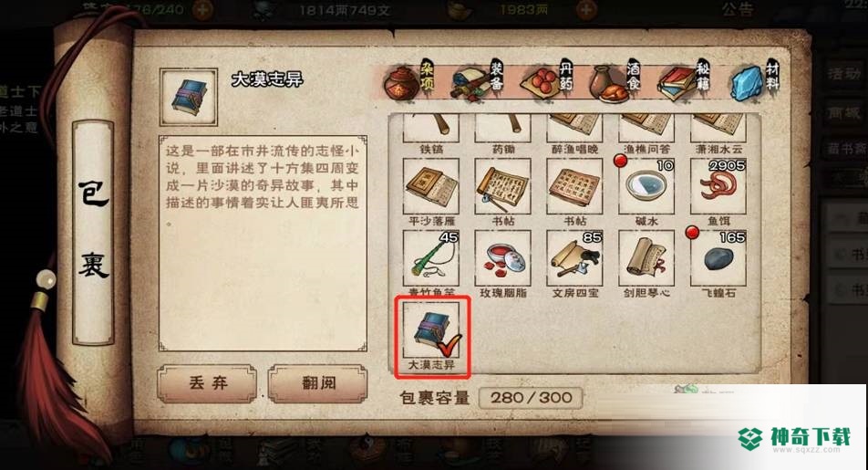Switch to the 酒食 food tab
This screenshot has width=868, height=470.
coord(615,81)
